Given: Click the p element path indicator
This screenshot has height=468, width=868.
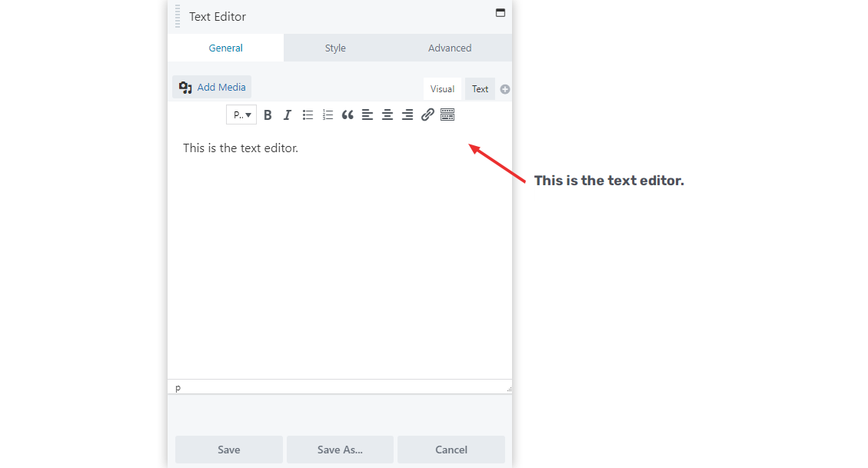Looking at the screenshot, I should (x=178, y=388).
